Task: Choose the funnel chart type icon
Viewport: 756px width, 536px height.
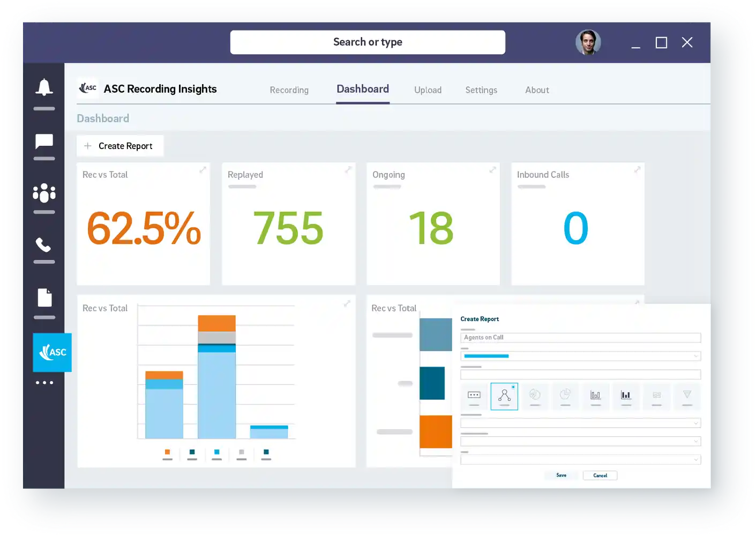Action: point(687,396)
